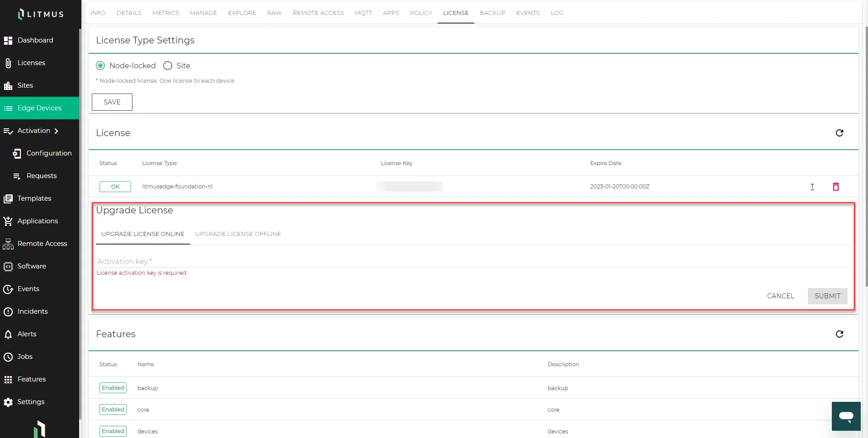
Task: Focus the Activation key input field
Action: coord(473,261)
